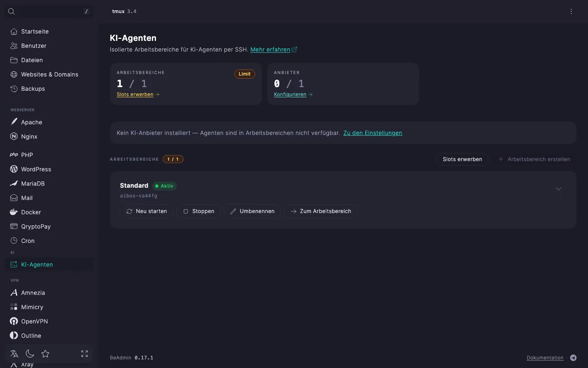Stop the Standard workspace

pos(198,211)
